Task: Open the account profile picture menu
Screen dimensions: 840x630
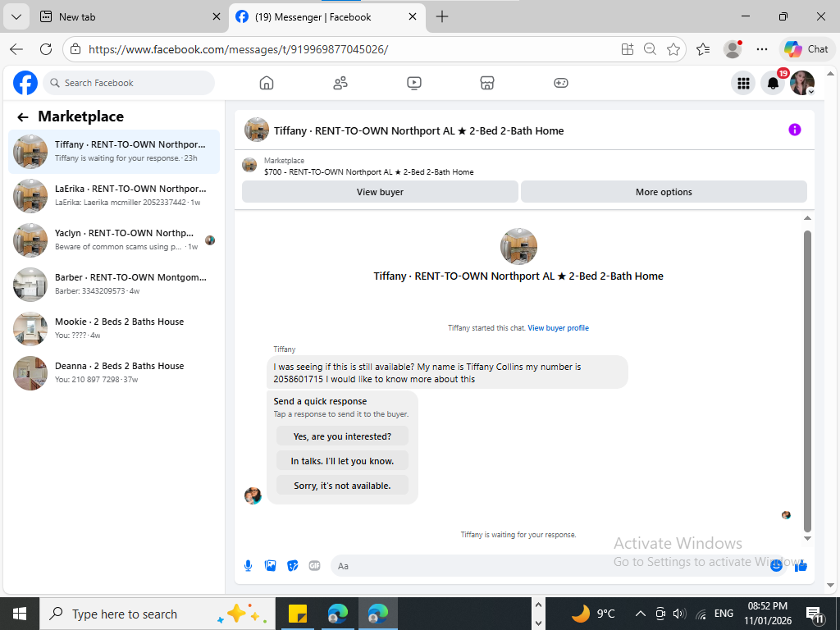Action: click(x=802, y=83)
